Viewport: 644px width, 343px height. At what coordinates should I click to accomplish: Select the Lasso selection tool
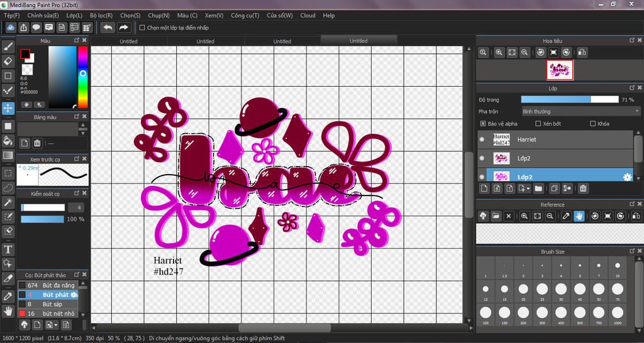click(x=8, y=187)
